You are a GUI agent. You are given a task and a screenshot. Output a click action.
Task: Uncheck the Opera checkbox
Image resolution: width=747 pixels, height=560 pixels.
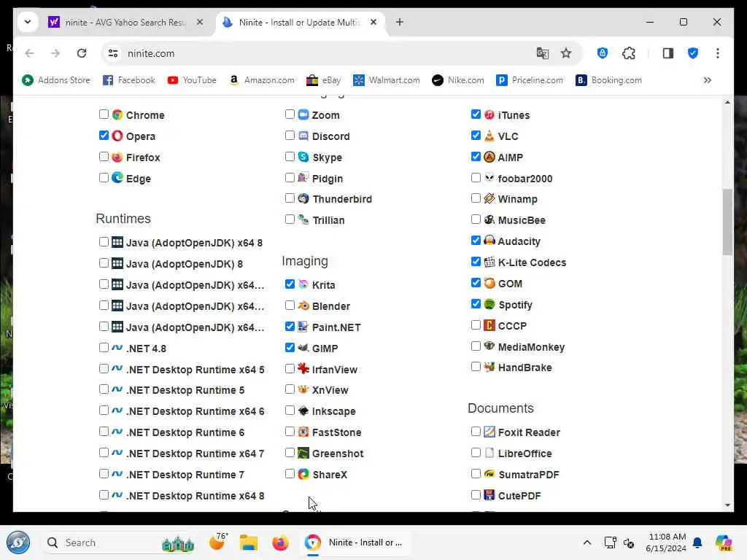(104, 135)
